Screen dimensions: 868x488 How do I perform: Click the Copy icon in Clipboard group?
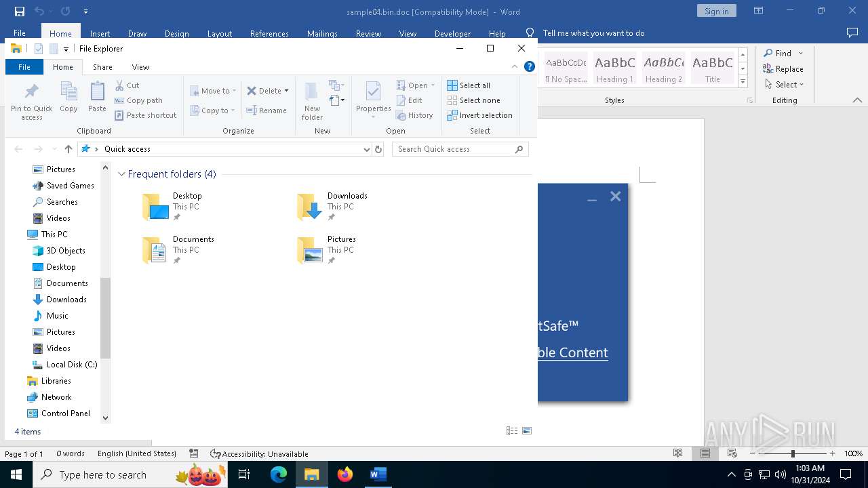(68, 91)
